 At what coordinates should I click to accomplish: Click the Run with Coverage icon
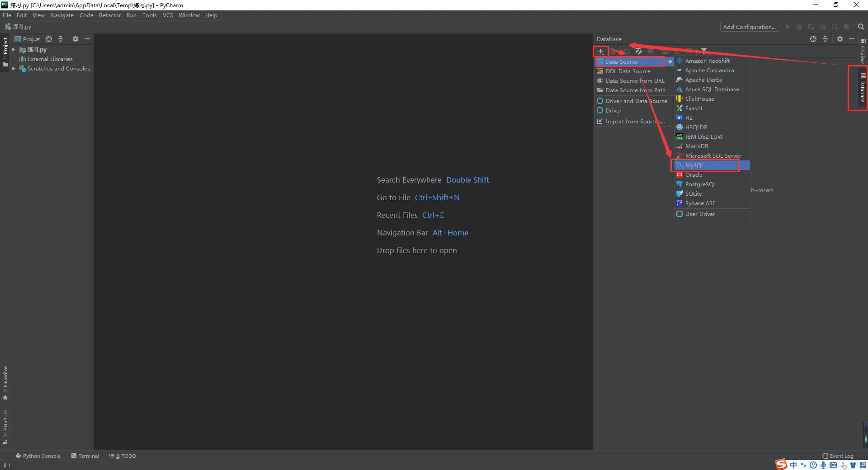811,27
